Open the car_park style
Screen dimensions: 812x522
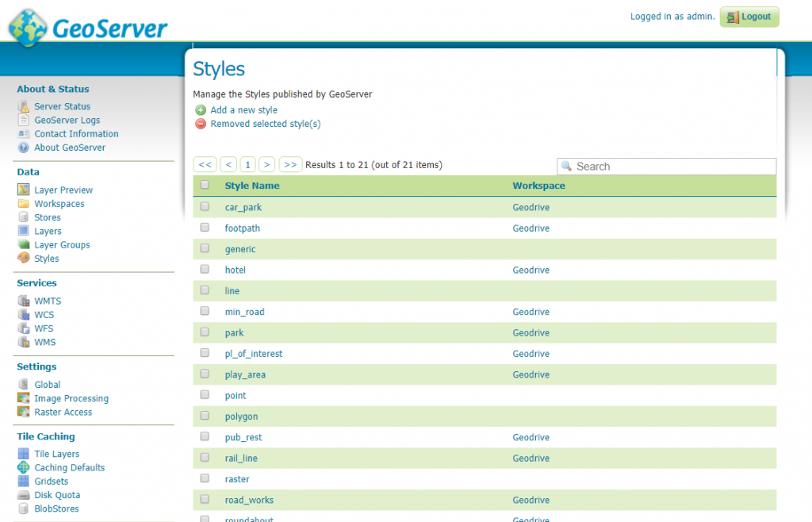coord(243,207)
